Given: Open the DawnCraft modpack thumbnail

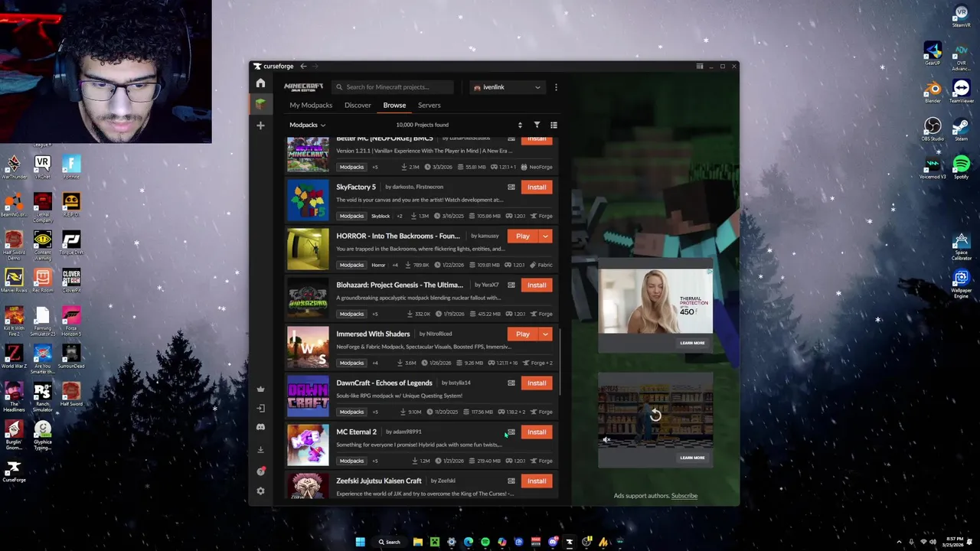Looking at the screenshot, I should 308,396.
